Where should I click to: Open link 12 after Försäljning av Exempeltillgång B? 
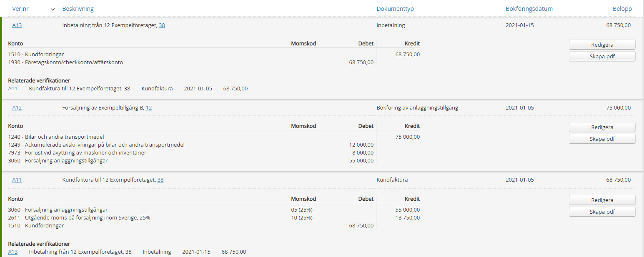point(148,107)
